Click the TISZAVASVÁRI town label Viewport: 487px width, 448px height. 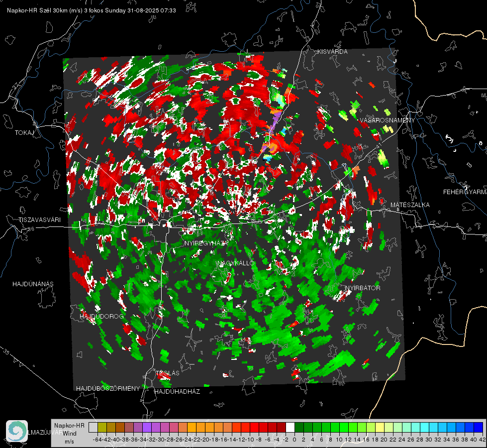[x=39, y=220]
